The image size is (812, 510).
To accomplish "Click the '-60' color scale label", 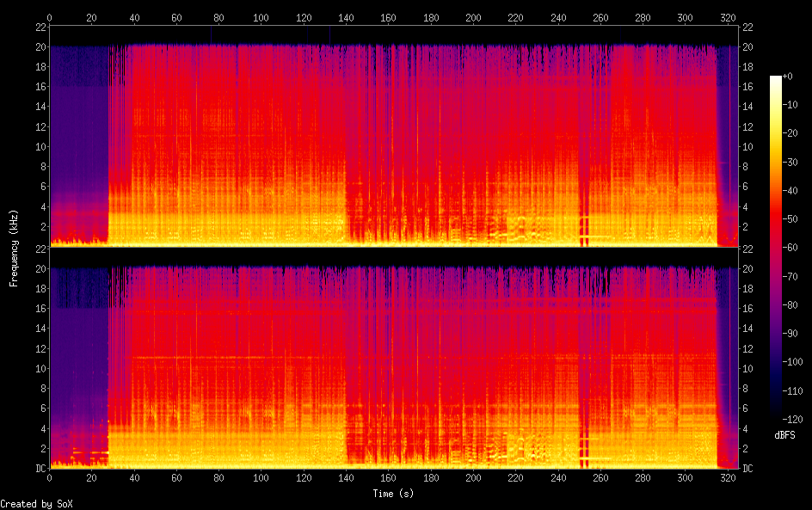I will [x=790, y=248].
